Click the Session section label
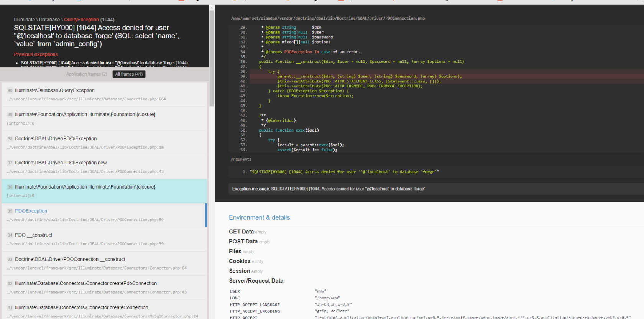The image size is (644, 319). coord(240,271)
